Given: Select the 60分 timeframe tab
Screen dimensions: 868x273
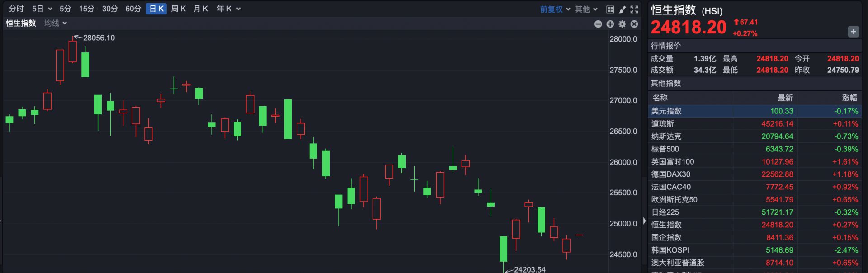Looking at the screenshot, I should pos(133,9).
